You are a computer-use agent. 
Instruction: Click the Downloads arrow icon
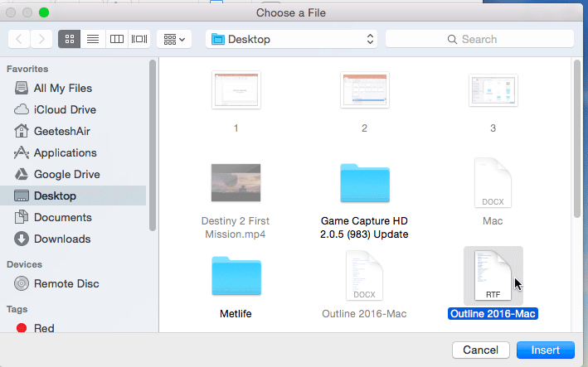click(22, 239)
